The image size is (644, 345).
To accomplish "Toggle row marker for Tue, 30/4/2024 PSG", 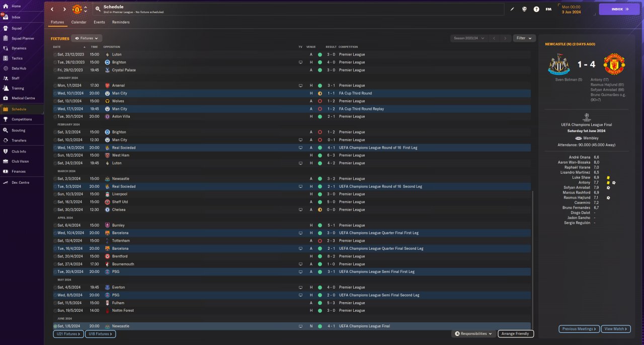I will coord(55,272).
